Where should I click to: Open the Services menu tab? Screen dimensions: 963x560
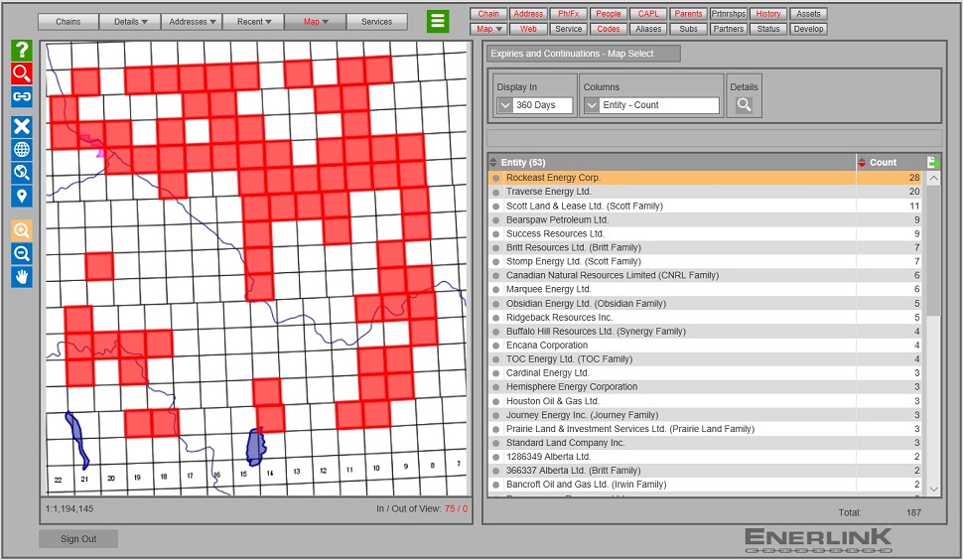[x=376, y=22]
